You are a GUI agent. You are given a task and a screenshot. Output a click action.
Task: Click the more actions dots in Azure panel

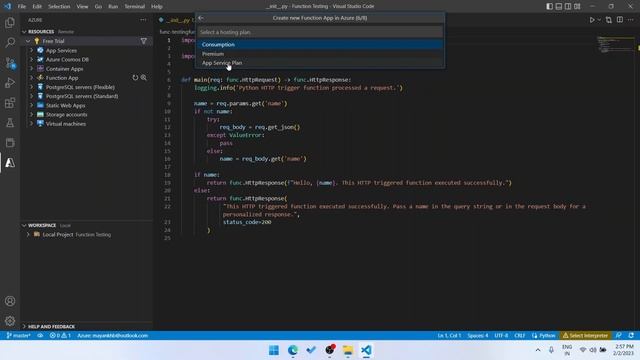(143, 20)
